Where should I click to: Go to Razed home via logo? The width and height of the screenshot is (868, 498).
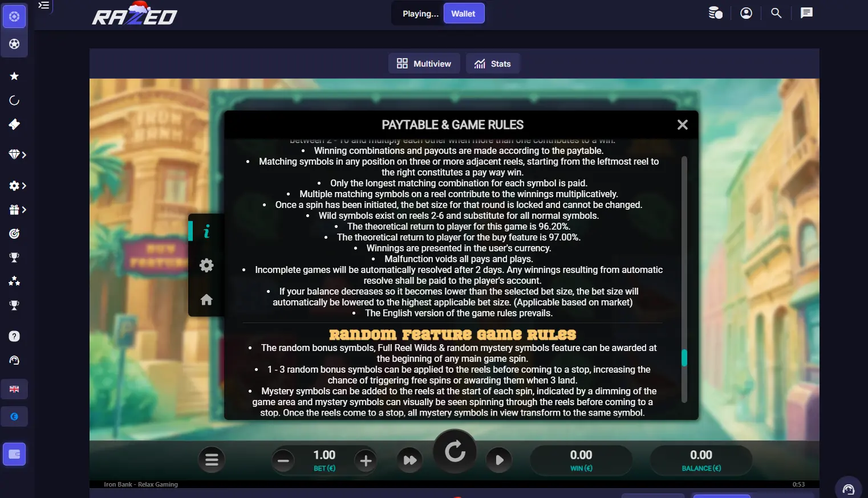(135, 14)
